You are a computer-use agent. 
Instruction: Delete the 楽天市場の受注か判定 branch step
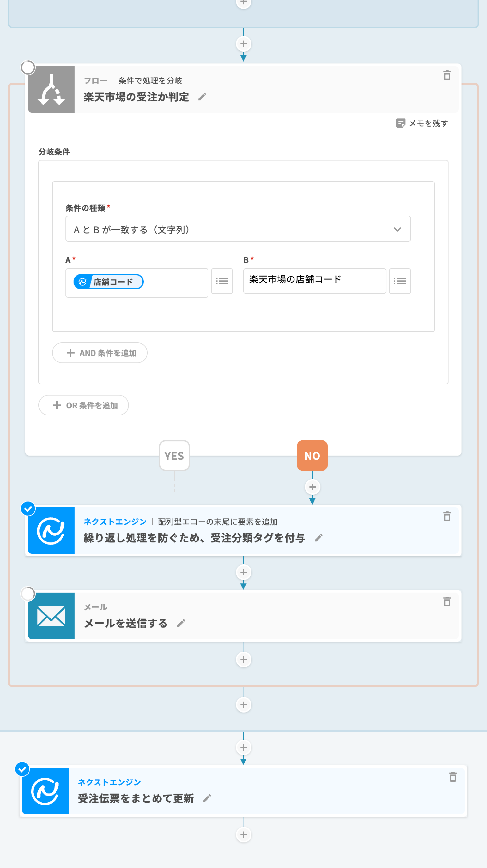[447, 75]
